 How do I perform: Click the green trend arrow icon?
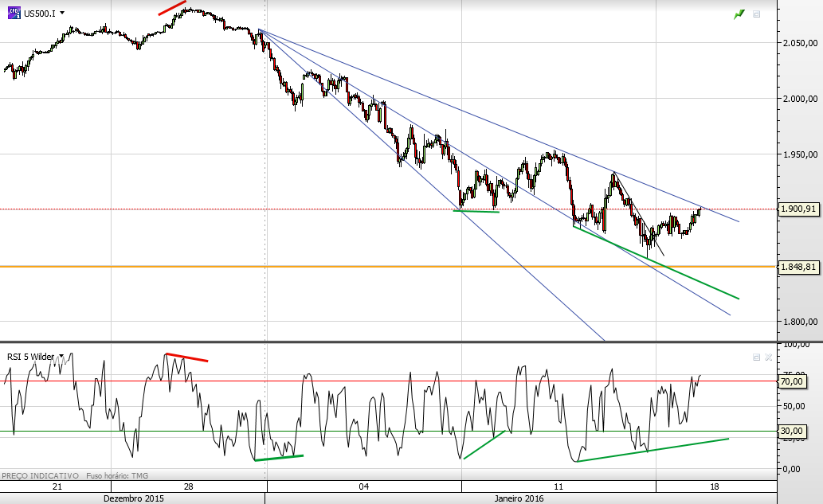click(739, 14)
